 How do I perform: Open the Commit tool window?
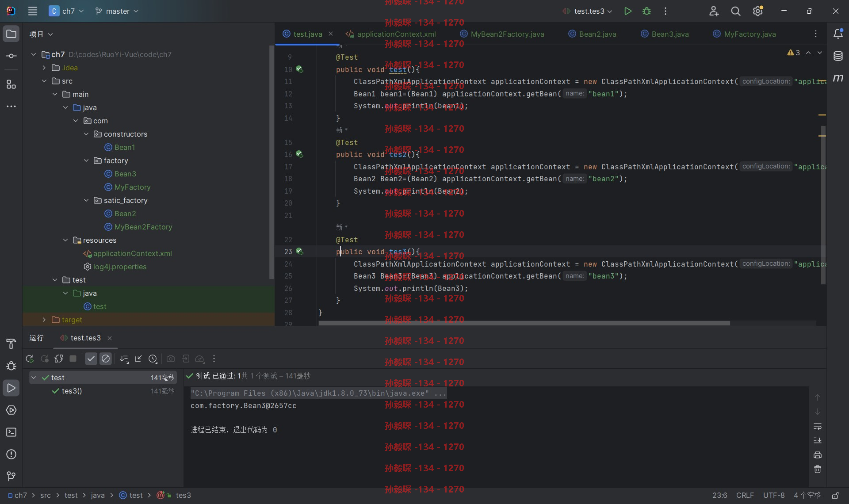[x=11, y=56]
